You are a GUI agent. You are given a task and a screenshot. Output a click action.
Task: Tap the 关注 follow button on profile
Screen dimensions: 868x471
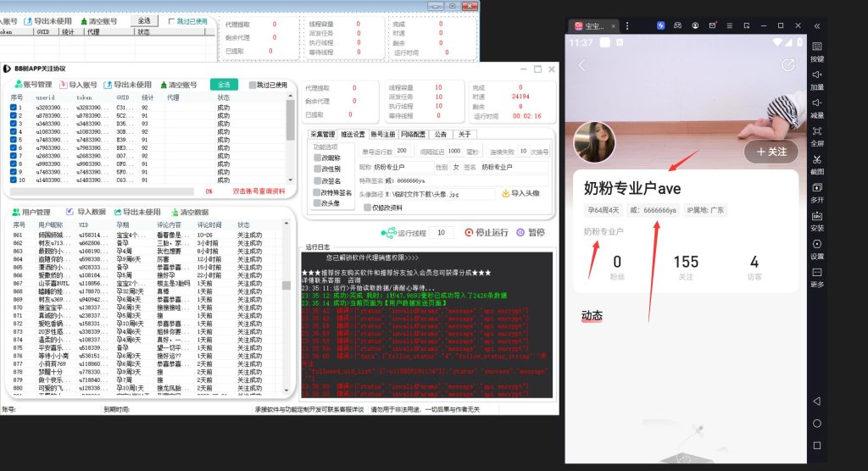click(x=771, y=152)
